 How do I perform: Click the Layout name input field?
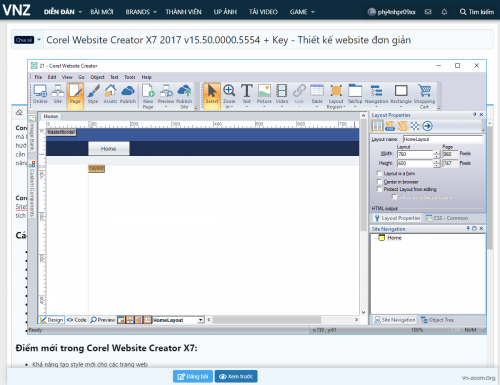point(443,139)
